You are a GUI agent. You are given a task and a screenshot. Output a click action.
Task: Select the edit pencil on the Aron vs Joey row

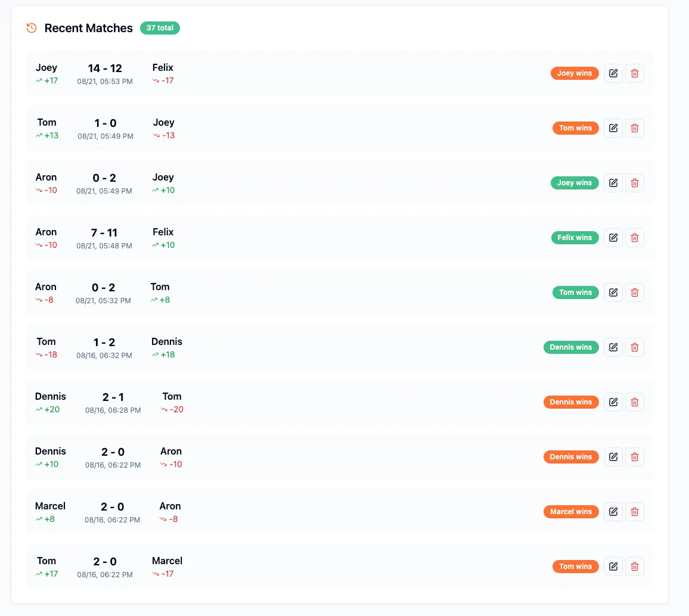pyautogui.click(x=613, y=182)
